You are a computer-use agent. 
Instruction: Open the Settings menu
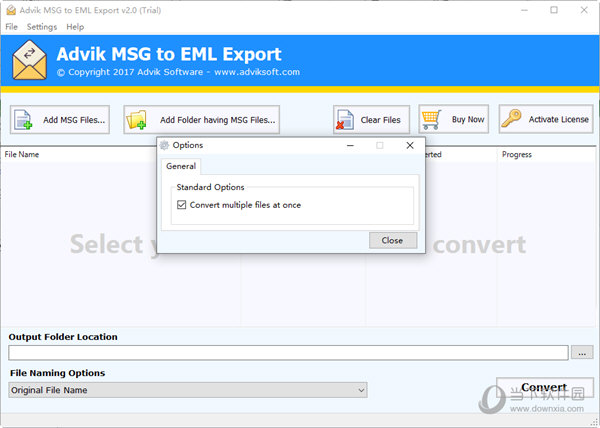[x=42, y=27]
